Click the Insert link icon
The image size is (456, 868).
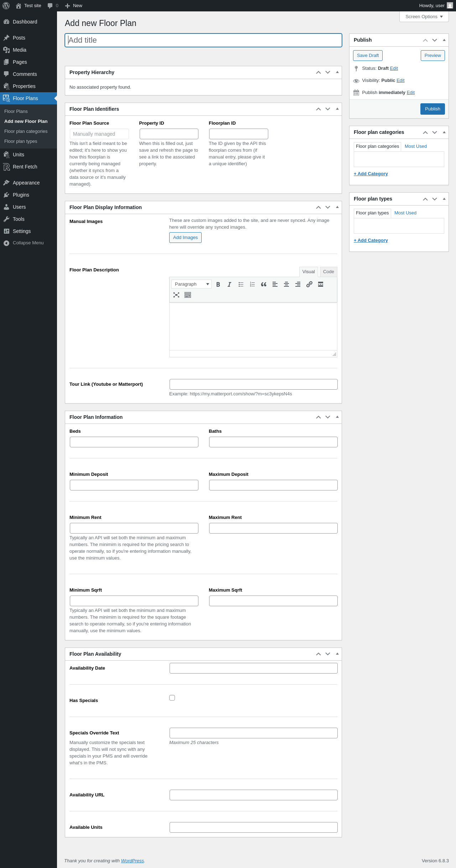point(309,284)
